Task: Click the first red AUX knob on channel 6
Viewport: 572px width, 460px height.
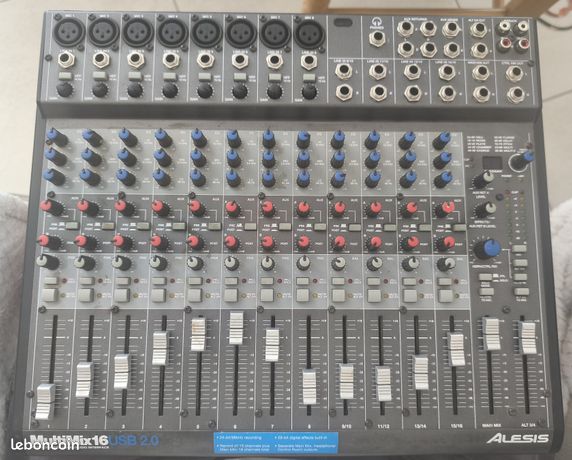Action: [x=232, y=209]
